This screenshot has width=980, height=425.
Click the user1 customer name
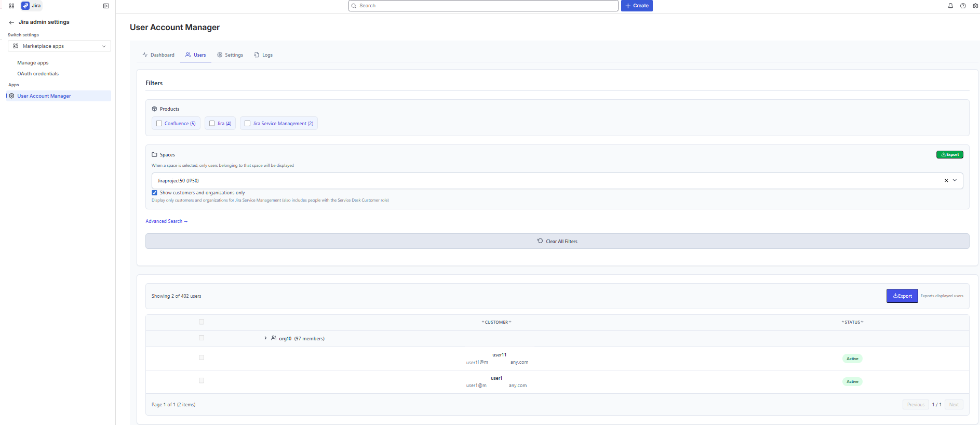496,378
